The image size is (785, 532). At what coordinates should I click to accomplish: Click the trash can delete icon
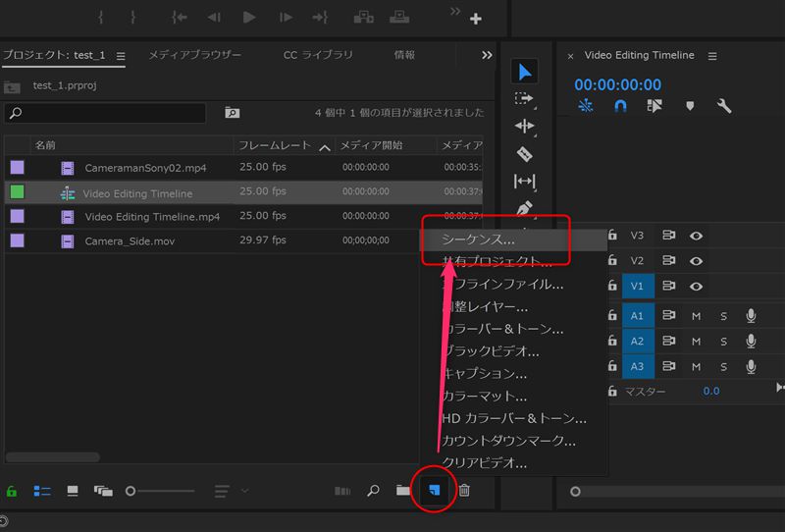tap(464, 490)
